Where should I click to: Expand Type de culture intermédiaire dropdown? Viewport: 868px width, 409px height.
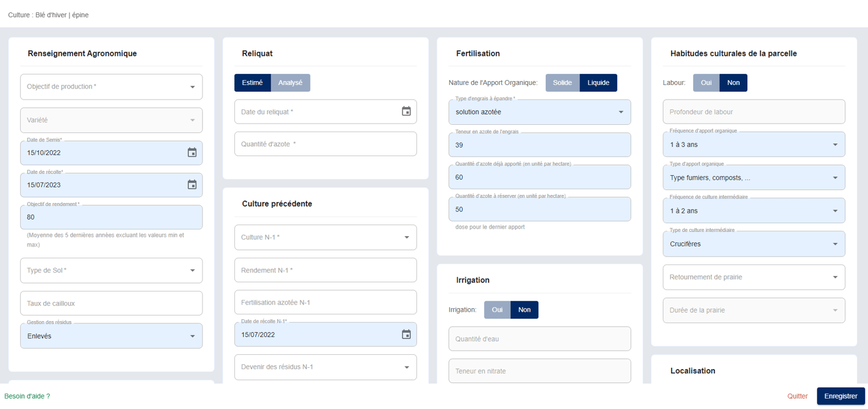tap(754, 244)
